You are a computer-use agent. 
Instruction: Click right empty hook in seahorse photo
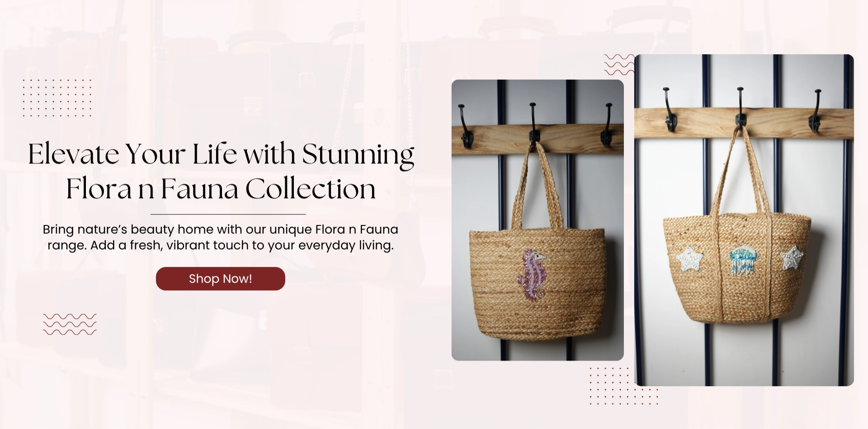coord(607,125)
